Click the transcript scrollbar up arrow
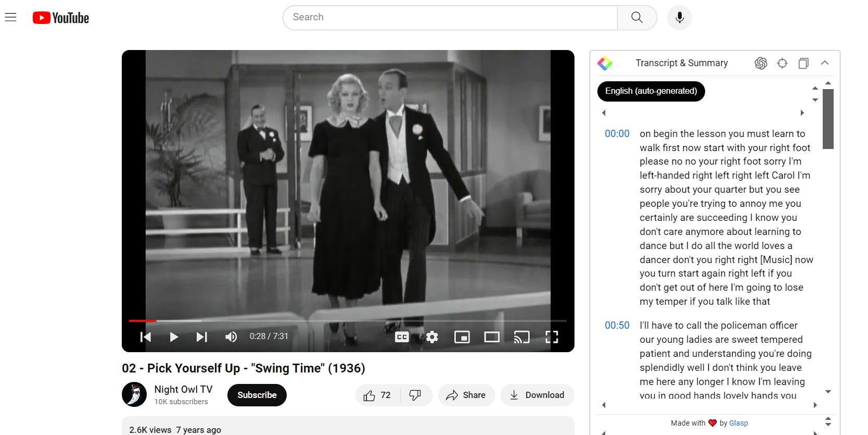Viewport: 868px width, 435px height. click(x=828, y=83)
